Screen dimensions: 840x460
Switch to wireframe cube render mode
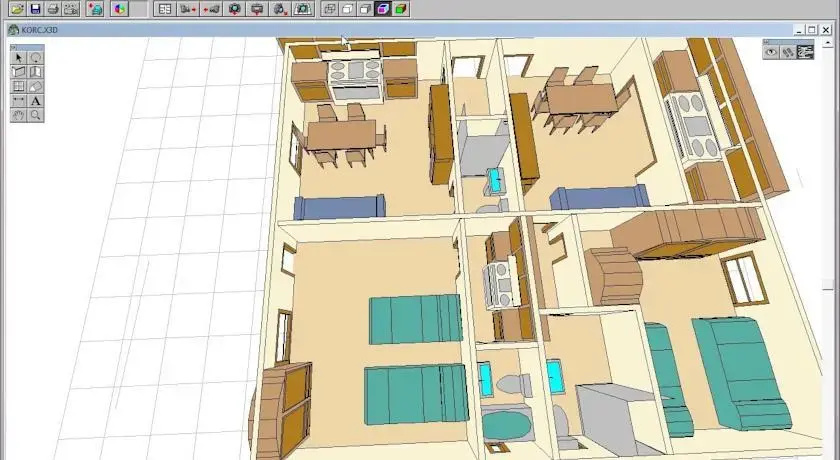(x=330, y=9)
